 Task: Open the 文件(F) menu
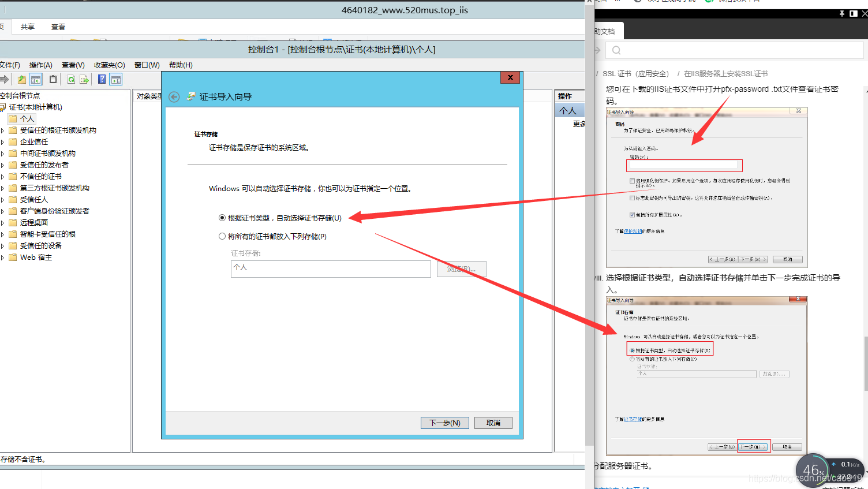(10, 65)
